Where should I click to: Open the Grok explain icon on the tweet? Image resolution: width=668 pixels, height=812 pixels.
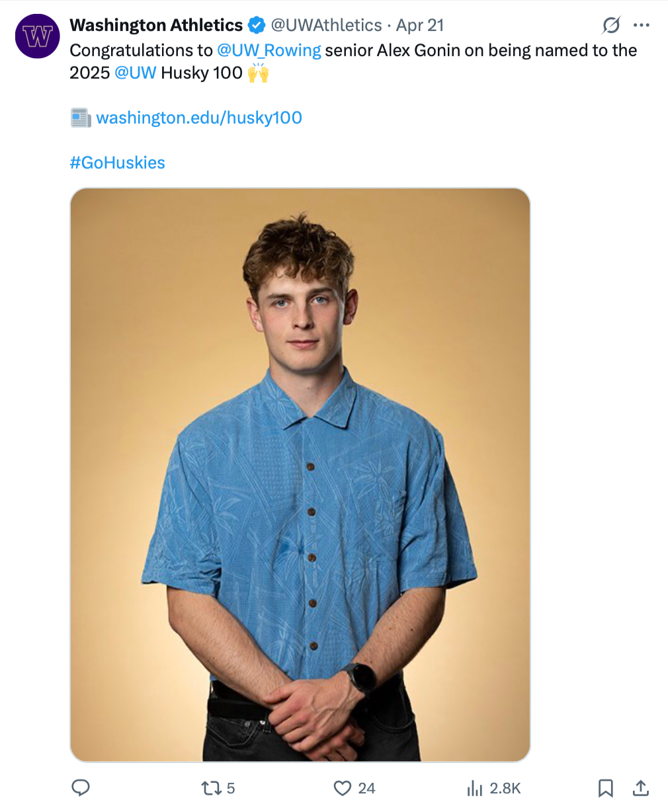tap(611, 26)
